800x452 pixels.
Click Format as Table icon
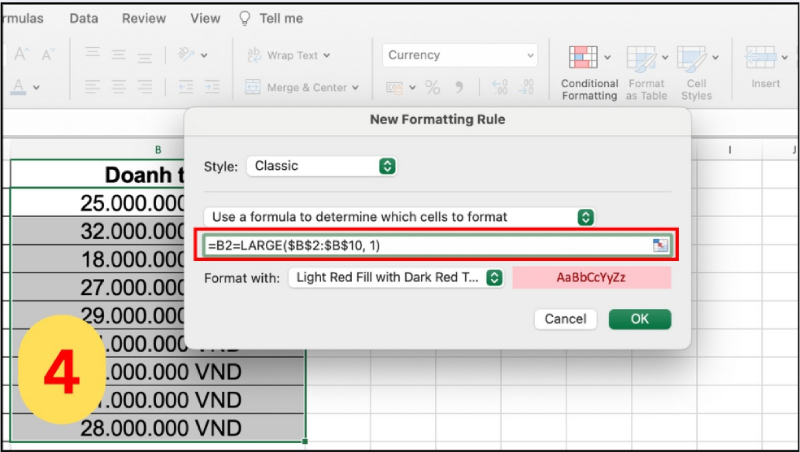click(x=641, y=57)
